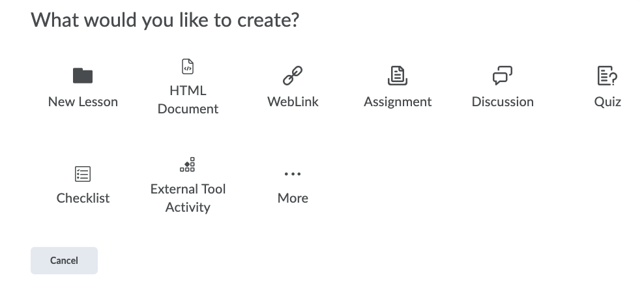Click the HTML Document file icon
Image resolution: width=644 pixels, height=288 pixels.
coord(188,66)
